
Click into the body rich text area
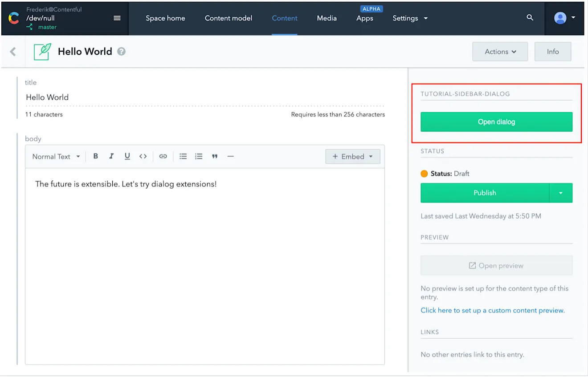coord(205,266)
